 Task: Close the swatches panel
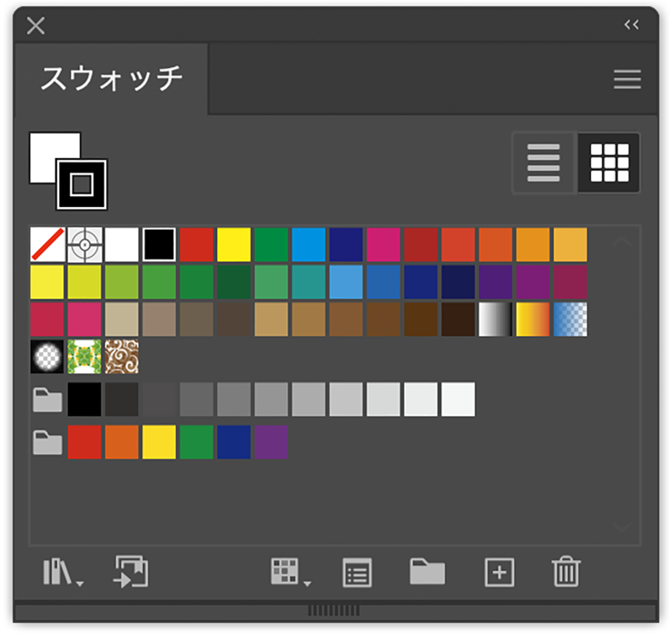click(35, 25)
